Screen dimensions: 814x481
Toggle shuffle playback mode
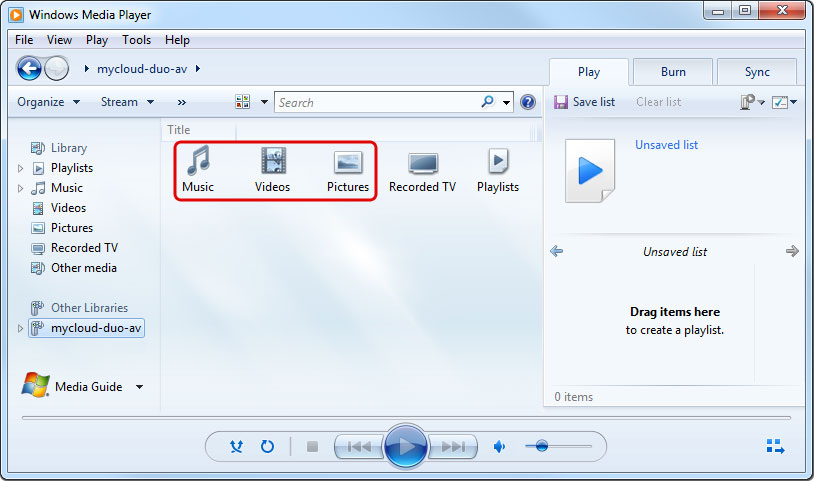point(236,446)
